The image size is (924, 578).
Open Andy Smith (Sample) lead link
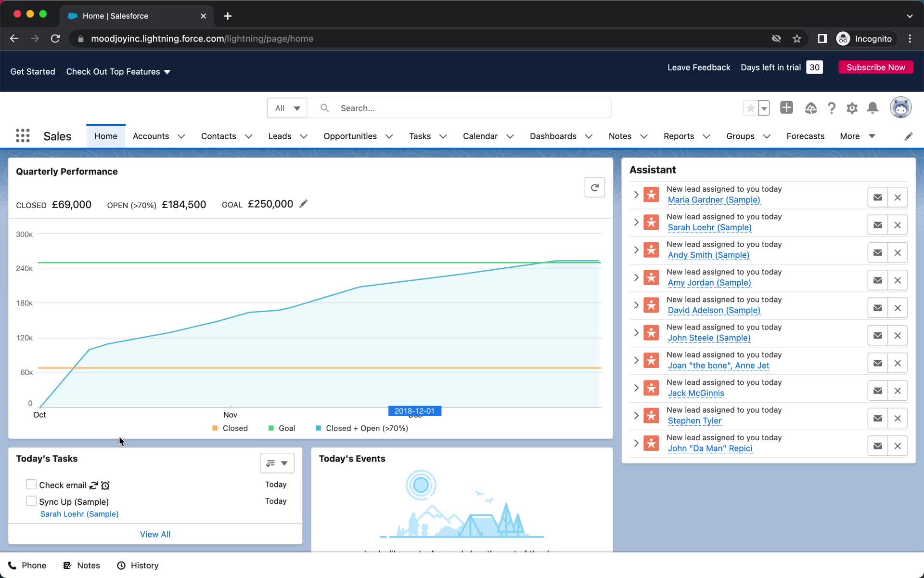coord(708,255)
